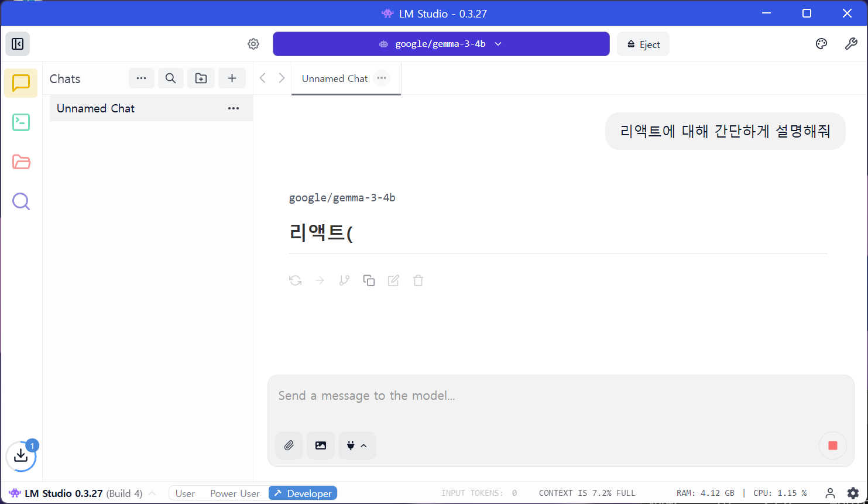Open Unnamed Chat in the chat list
The width and height of the screenshot is (868, 504).
(96, 108)
